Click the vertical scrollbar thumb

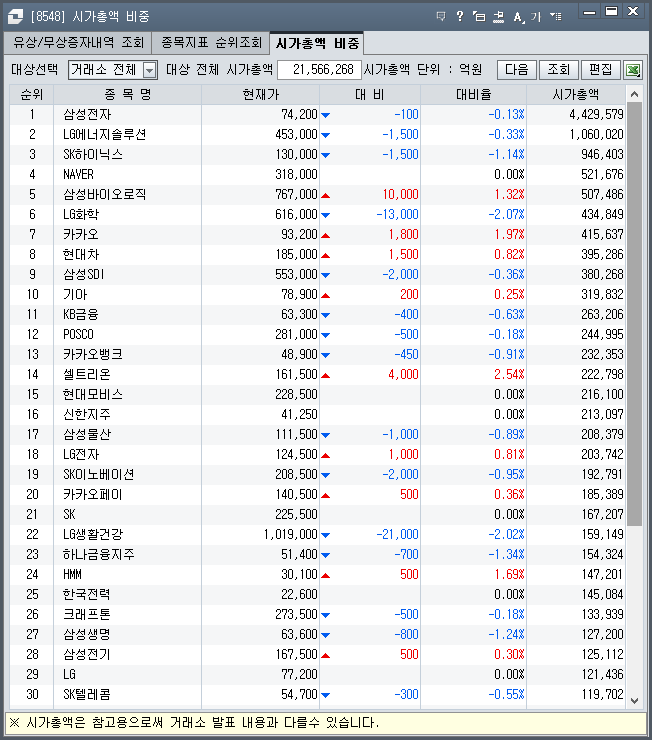pos(635,314)
